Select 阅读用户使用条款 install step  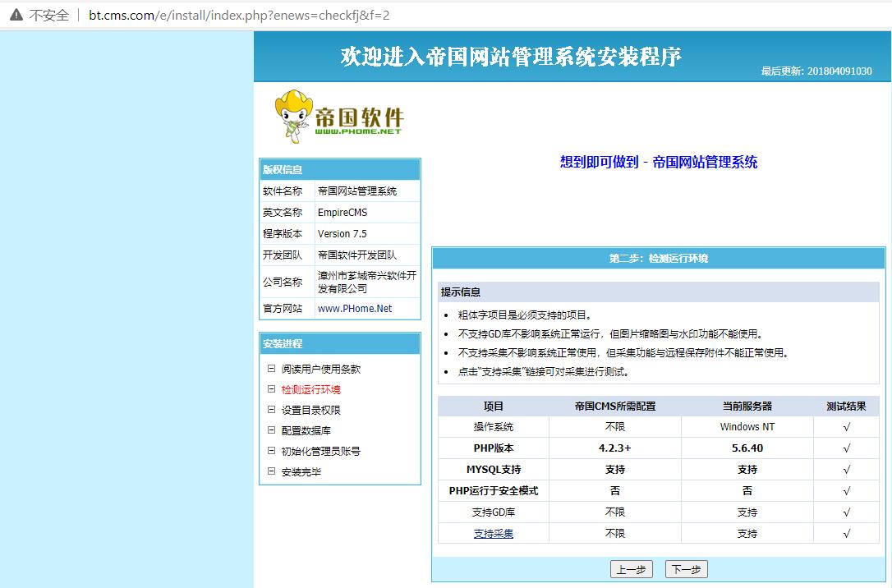pyautogui.click(x=321, y=369)
